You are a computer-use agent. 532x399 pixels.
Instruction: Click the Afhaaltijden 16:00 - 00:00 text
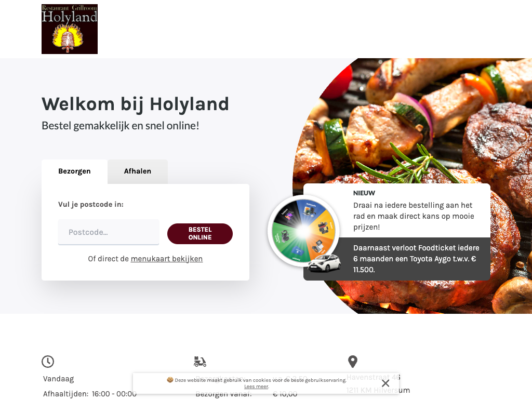[89, 394]
